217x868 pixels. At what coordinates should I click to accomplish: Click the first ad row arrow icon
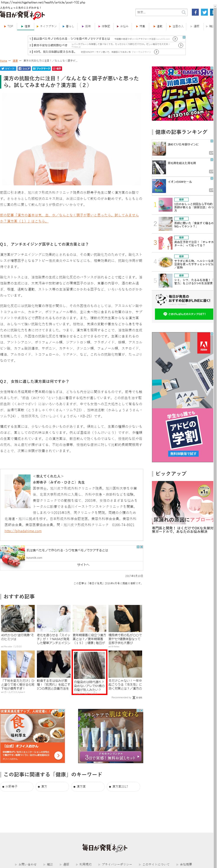pos(175,39)
